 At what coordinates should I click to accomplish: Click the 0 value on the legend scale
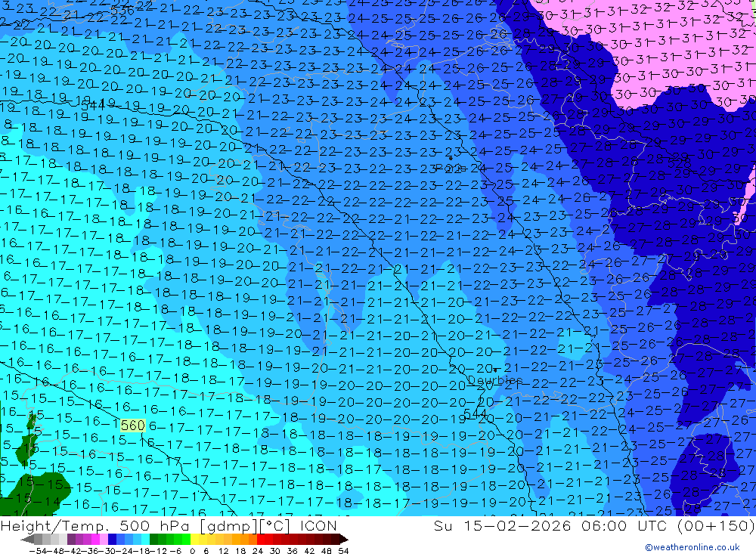click(x=192, y=551)
